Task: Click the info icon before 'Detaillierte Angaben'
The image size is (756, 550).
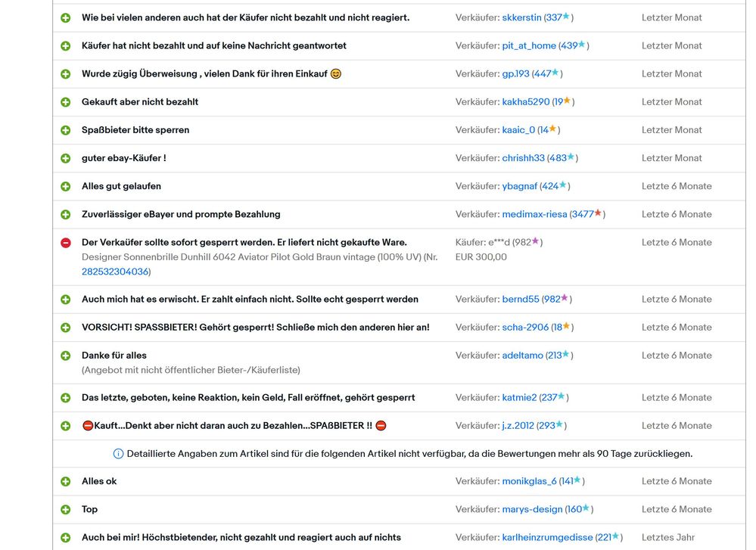Action: tap(118, 454)
